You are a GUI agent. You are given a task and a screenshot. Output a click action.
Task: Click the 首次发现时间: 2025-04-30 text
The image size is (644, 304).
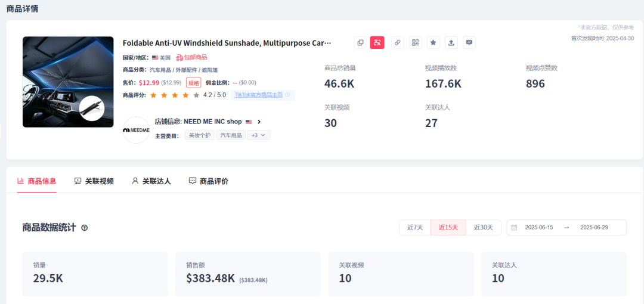(602, 38)
